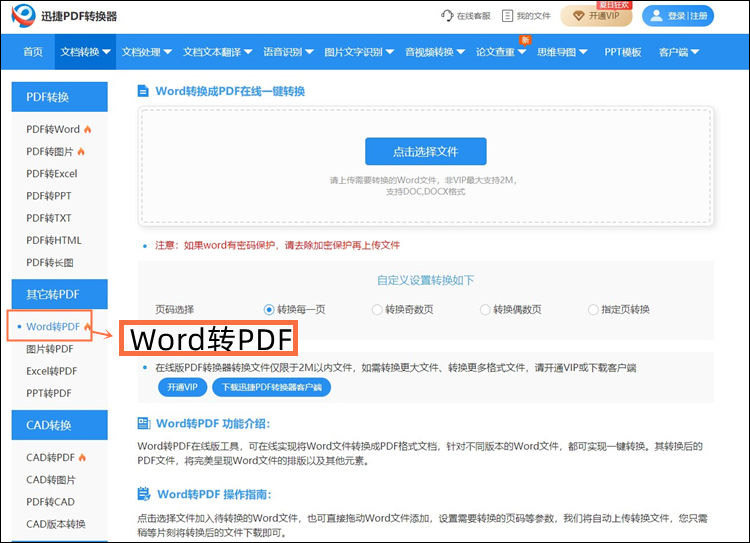Click the icon beside Word转PDF 操作指南
The image size is (750, 543).
143,494
